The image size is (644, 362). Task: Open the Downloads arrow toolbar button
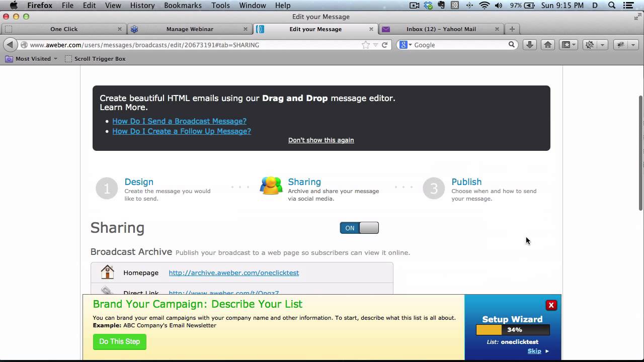pos(529,45)
